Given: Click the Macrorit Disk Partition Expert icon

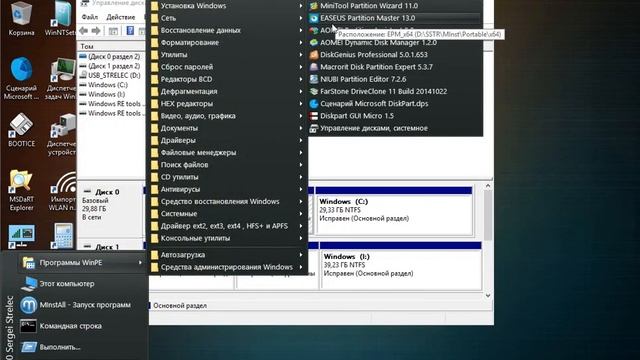Looking at the screenshot, I should [313, 67].
